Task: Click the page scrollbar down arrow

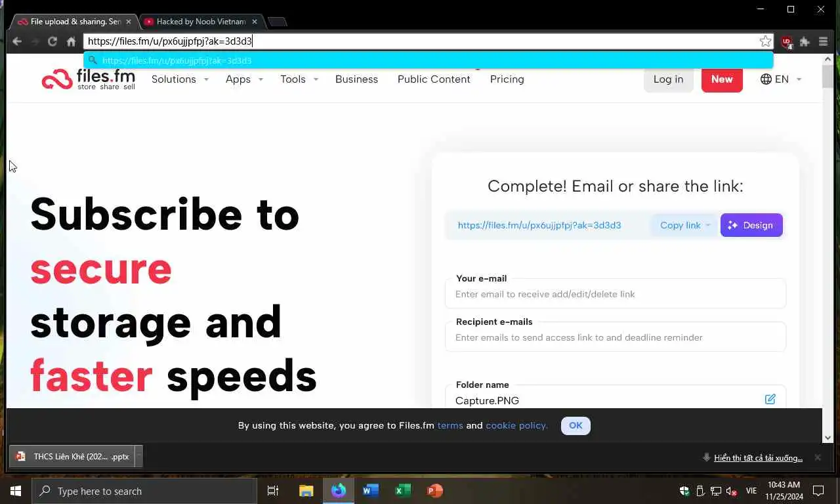Action: tap(828, 437)
